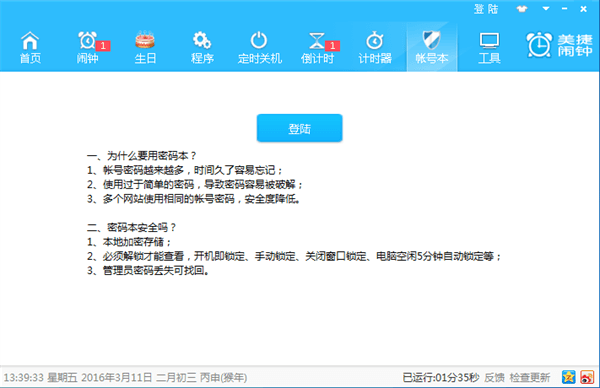
Task: Open the 闹钟 alarm clock section
Action: (x=88, y=47)
